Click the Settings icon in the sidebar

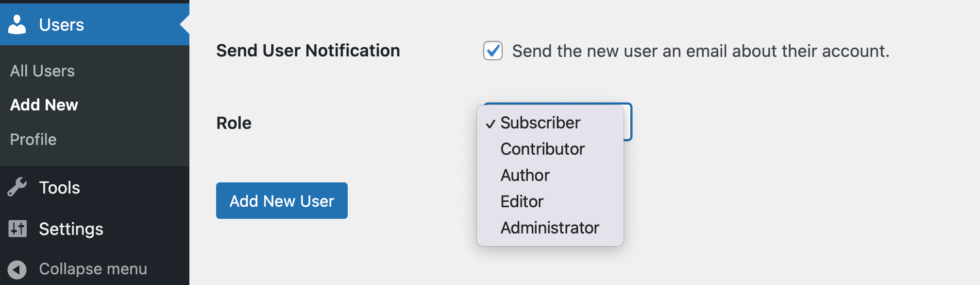(x=18, y=229)
